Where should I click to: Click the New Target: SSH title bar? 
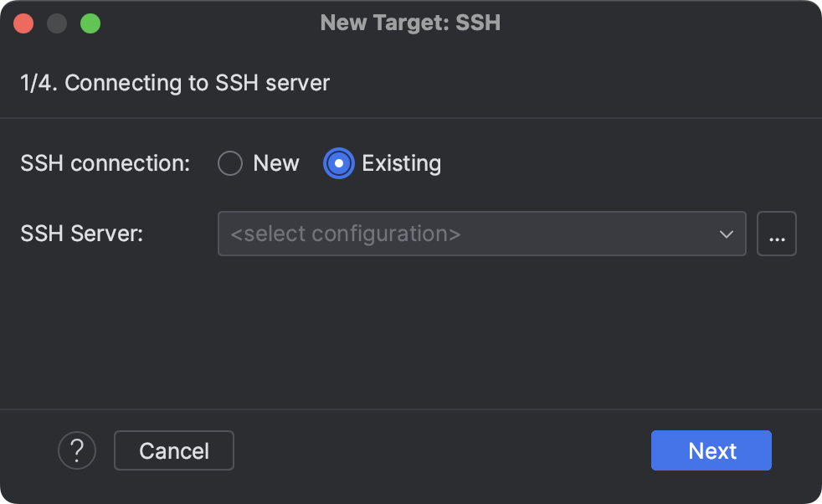coord(410,23)
